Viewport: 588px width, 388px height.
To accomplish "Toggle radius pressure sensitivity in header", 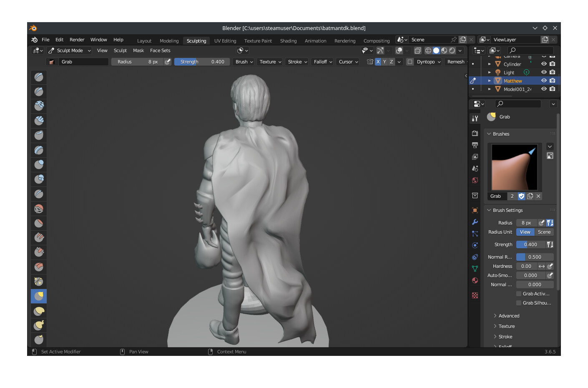I will click(x=168, y=62).
